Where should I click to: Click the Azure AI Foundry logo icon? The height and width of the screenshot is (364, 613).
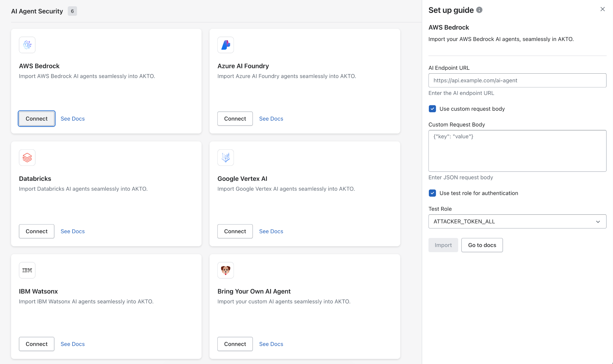(225, 45)
